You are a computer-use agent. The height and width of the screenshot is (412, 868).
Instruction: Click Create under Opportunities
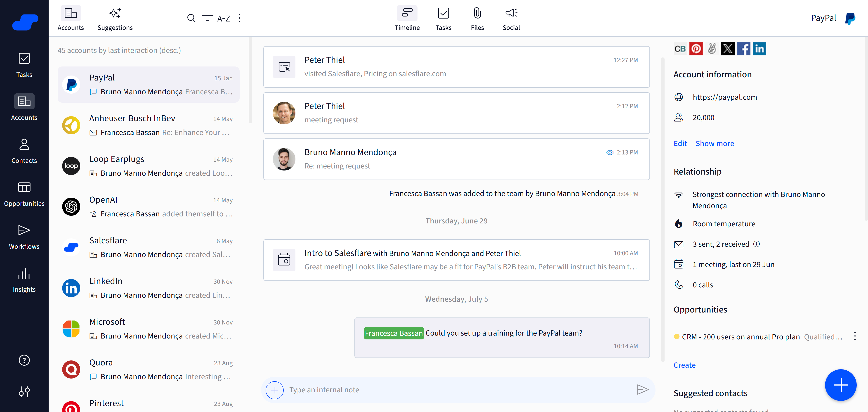point(684,365)
